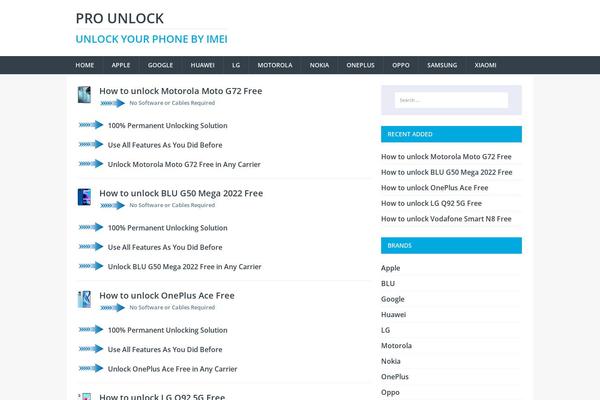Screen dimensions: 600x400
Task: Select Oppo in the Brands list
Action: (390, 392)
